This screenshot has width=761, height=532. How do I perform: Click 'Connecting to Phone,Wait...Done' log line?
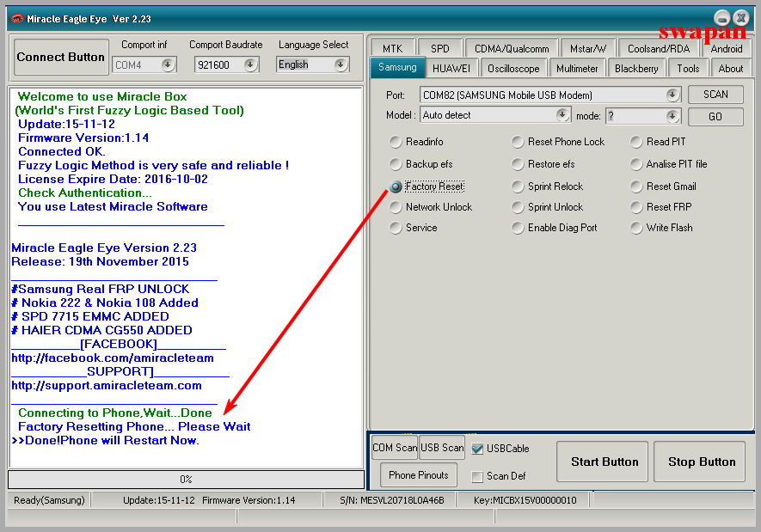[115, 413]
